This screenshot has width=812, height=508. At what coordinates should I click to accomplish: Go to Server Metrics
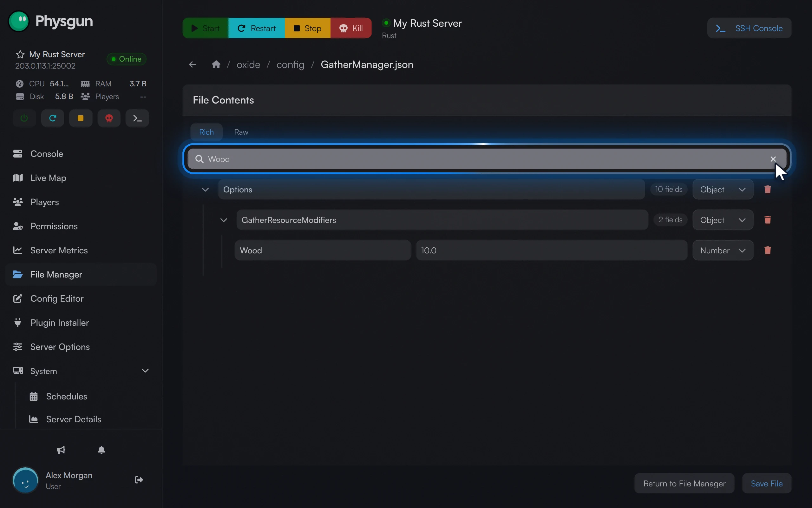(81, 250)
